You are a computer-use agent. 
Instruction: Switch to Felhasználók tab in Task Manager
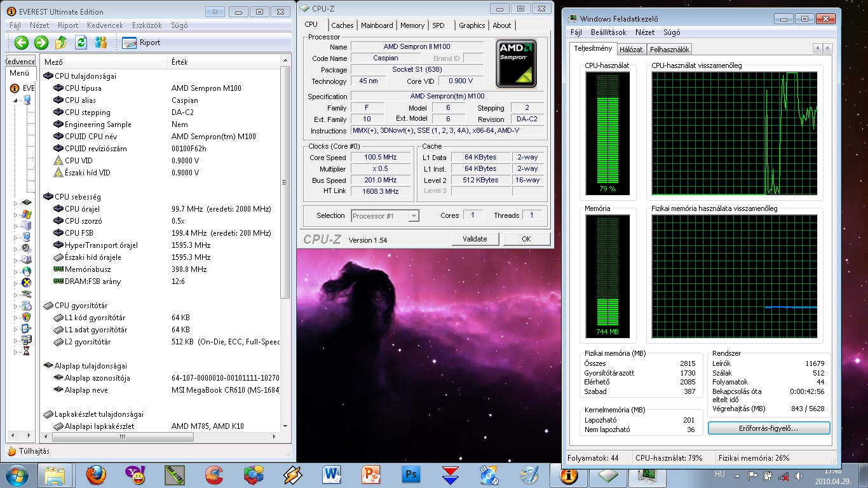(669, 49)
